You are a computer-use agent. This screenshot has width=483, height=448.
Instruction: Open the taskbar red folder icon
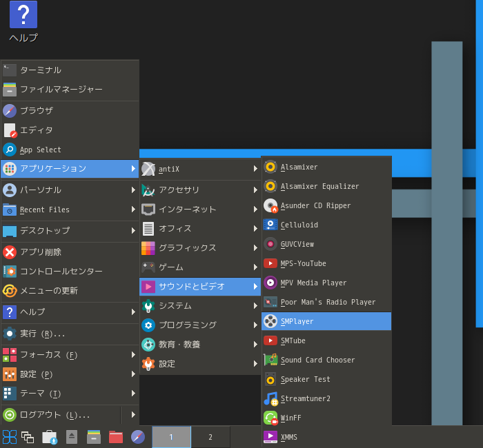click(x=116, y=437)
